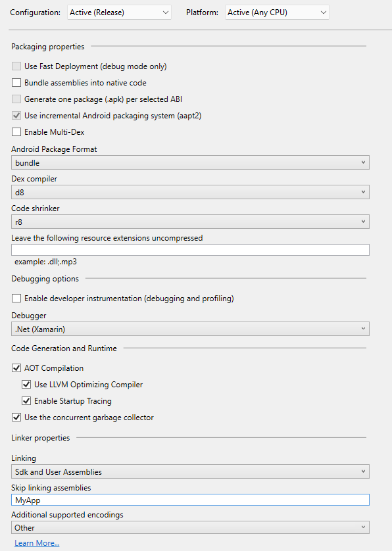Enable the Bundle assemblies into native code checkbox
Screen dimensions: 392x551
(x=16, y=83)
